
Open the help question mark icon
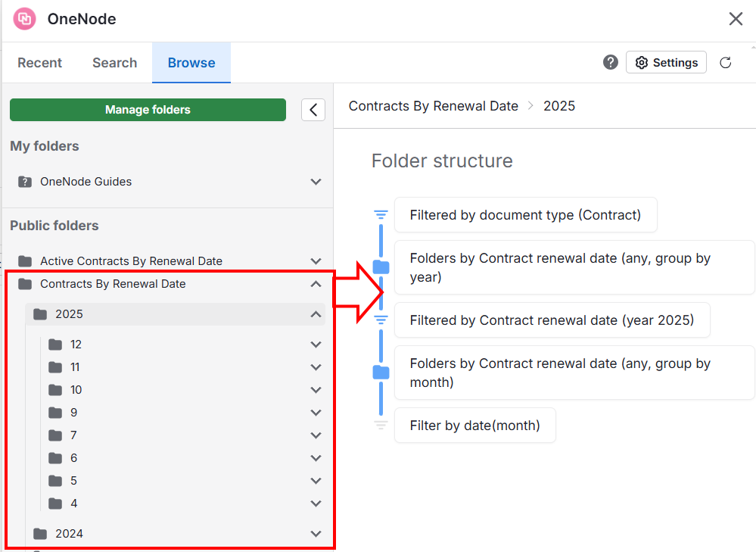611,62
